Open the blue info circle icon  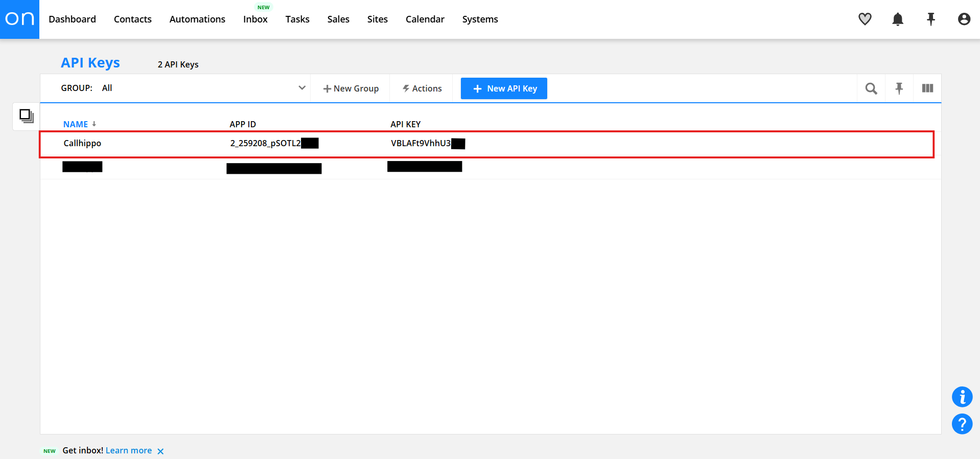coord(962,397)
